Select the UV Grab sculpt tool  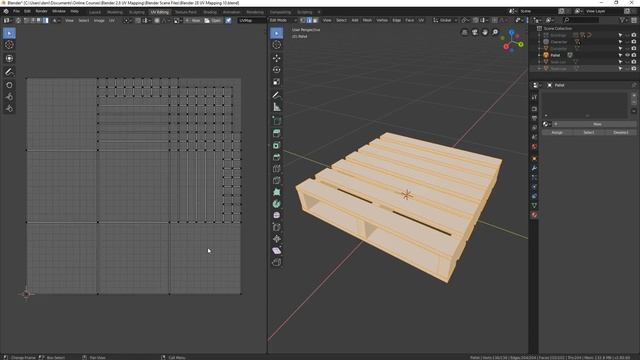click(x=9, y=85)
